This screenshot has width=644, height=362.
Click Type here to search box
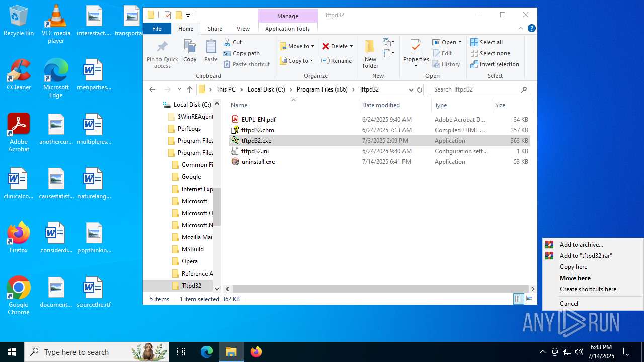pyautogui.click(x=97, y=352)
